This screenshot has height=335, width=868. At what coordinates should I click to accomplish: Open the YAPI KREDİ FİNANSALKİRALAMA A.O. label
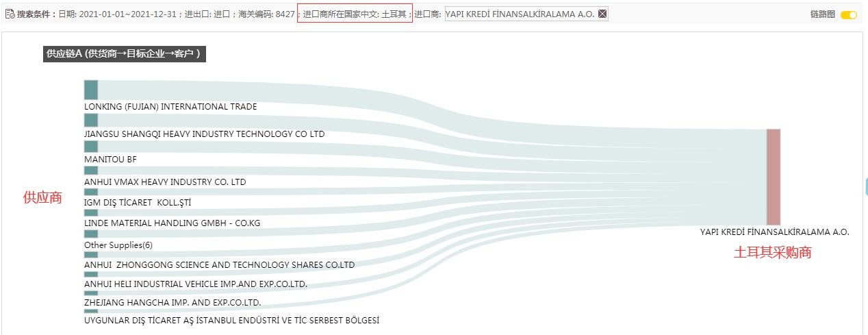[x=774, y=232]
